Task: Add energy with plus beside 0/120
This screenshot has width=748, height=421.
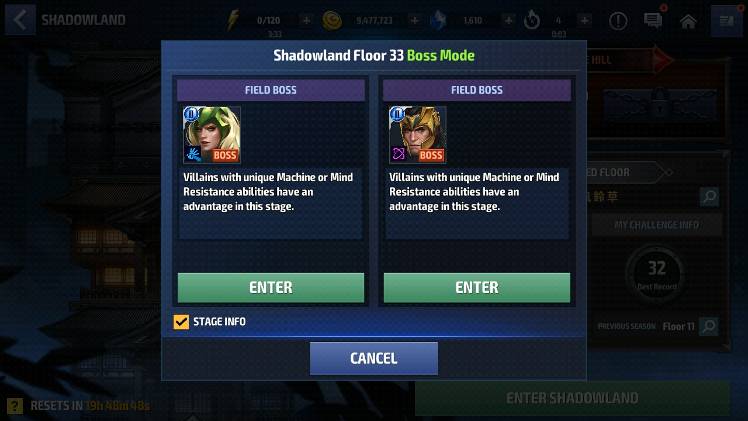Action: pos(306,21)
